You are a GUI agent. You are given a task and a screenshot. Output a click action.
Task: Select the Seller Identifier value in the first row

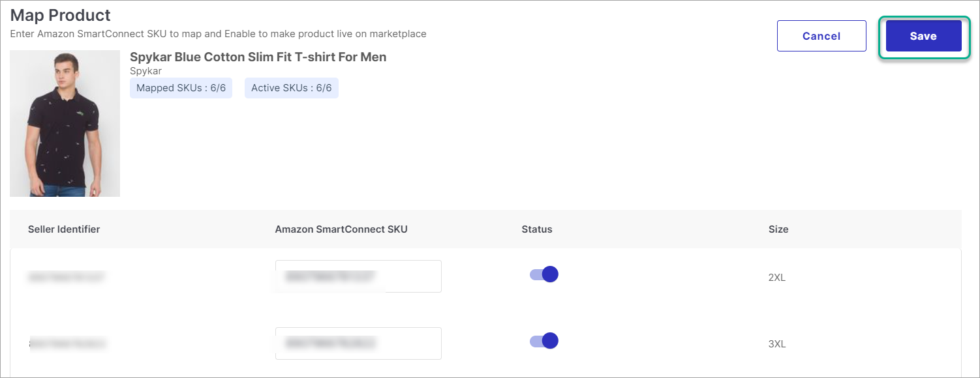(x=66, y=276)
